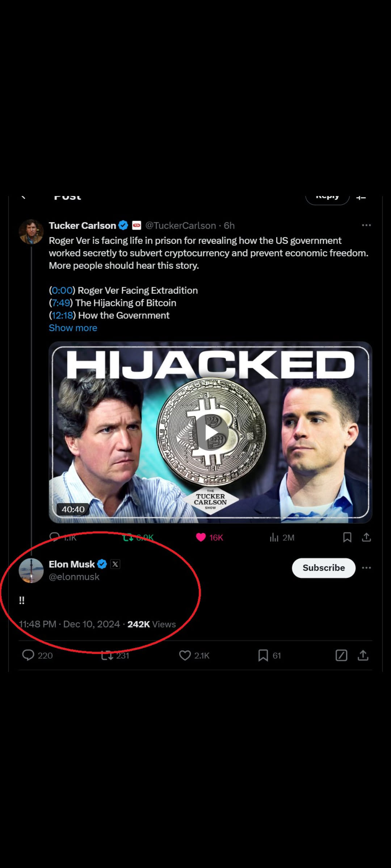Open more options on Elon Musk's post
391x868 pixels.
(x=366, y=568)
